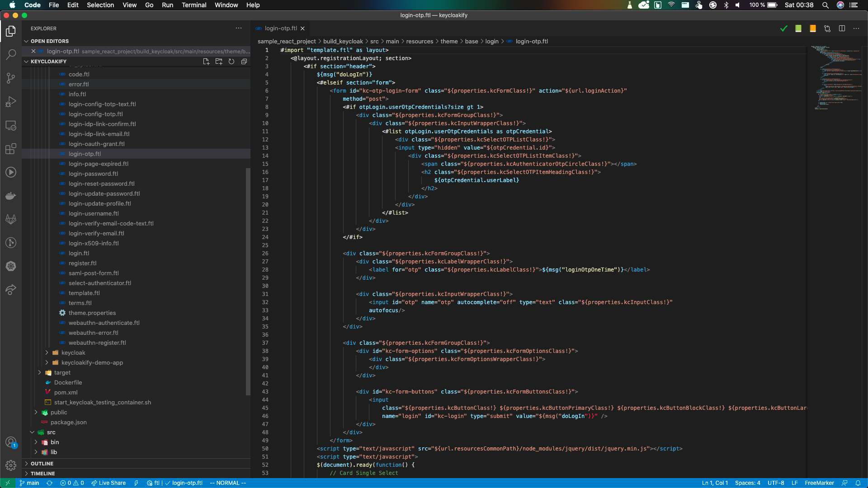Click the Refresh Explorer icon
Image resolution: width=868 pixels, height=488 pixels.
point(231,61)
